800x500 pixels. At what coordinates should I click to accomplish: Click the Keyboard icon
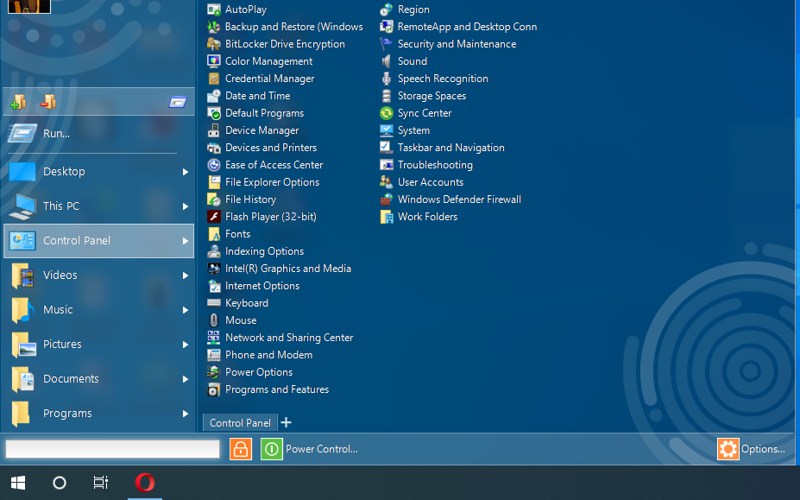tap(214, 303)
